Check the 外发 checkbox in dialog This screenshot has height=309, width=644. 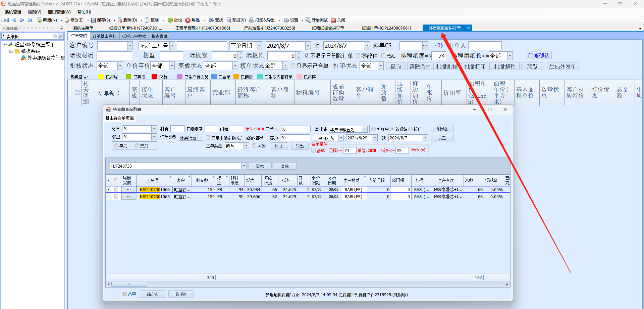(x=255, y=146)
